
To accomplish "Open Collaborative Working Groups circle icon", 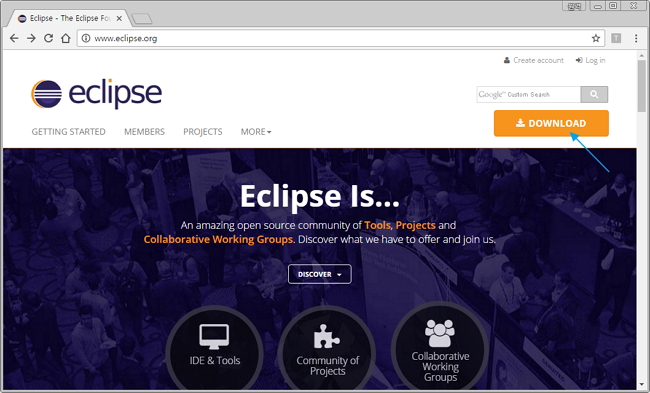I will coord(440,349).
